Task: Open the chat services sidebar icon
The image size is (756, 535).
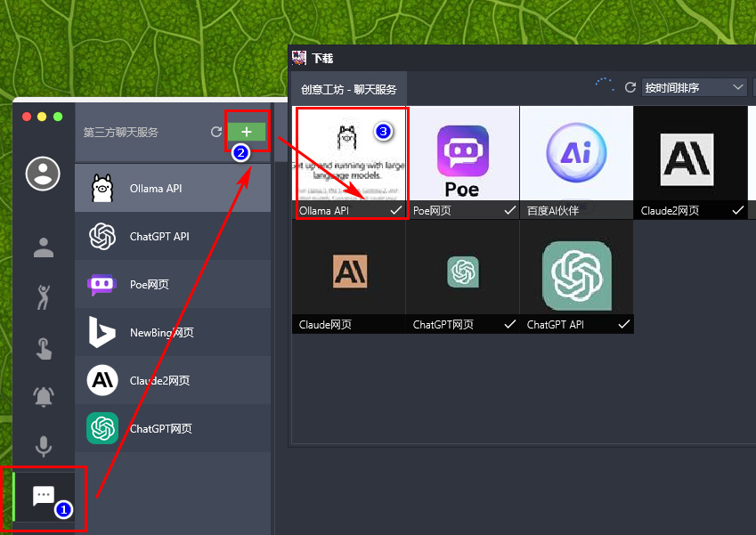Action: click(x=44, y=496)
